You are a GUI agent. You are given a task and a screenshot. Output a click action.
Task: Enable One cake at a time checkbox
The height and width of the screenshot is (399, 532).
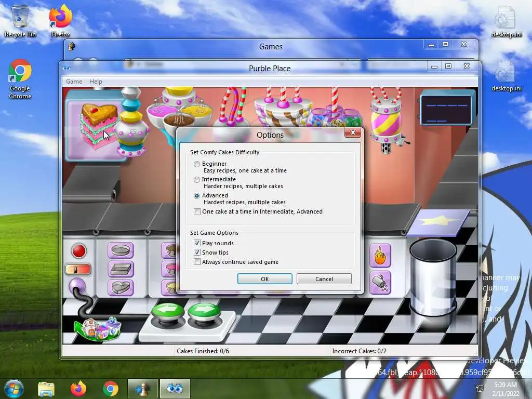[x=197, y=212]
